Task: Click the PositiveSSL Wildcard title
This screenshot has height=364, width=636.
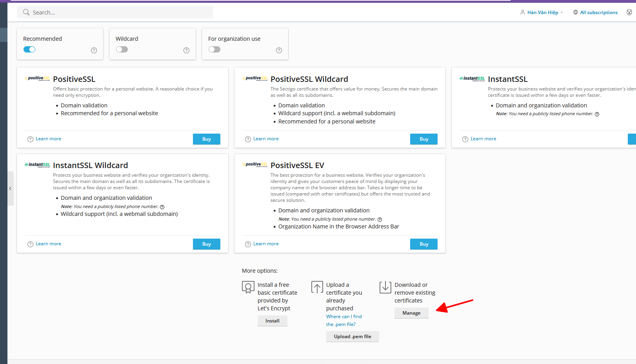Action: coord(309,79)
